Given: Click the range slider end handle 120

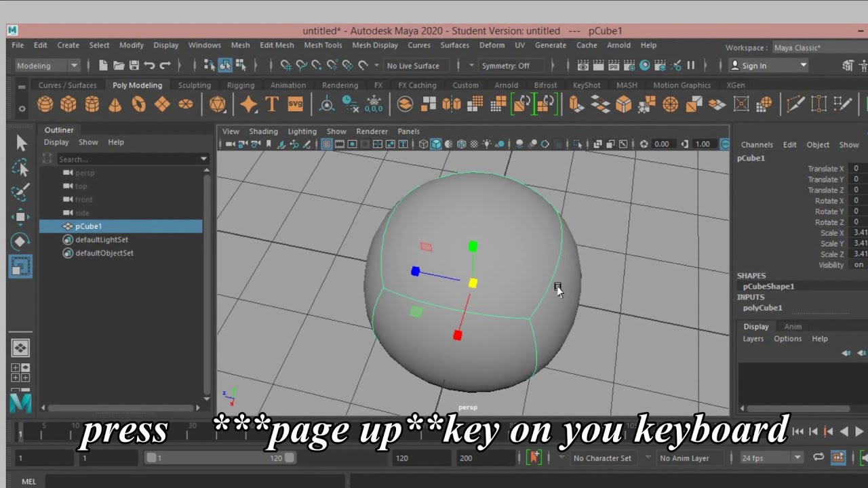Looking at the screenshot, I should (x=290, y=457).
